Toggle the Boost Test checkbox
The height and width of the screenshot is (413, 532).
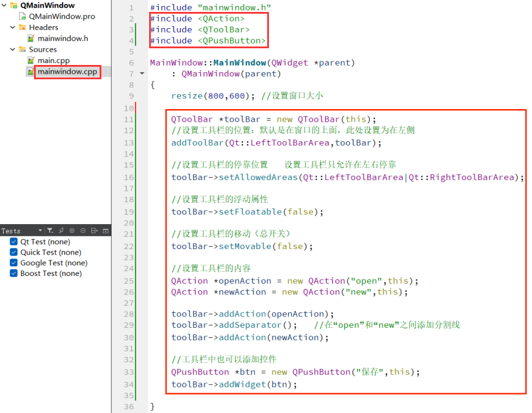[x=14, y=273]
